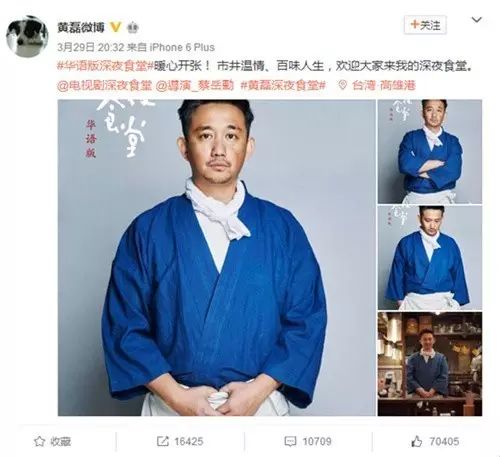The width and height of the screenshot is (500, 457).
Task: Click the membership crown badge icon
Action: [132, 28]
